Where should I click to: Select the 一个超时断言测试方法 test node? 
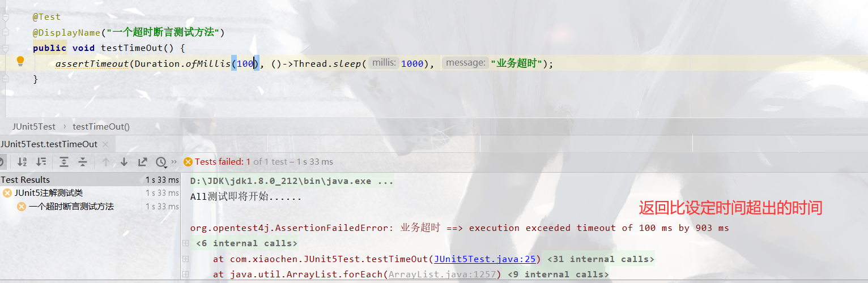[71, 207]
